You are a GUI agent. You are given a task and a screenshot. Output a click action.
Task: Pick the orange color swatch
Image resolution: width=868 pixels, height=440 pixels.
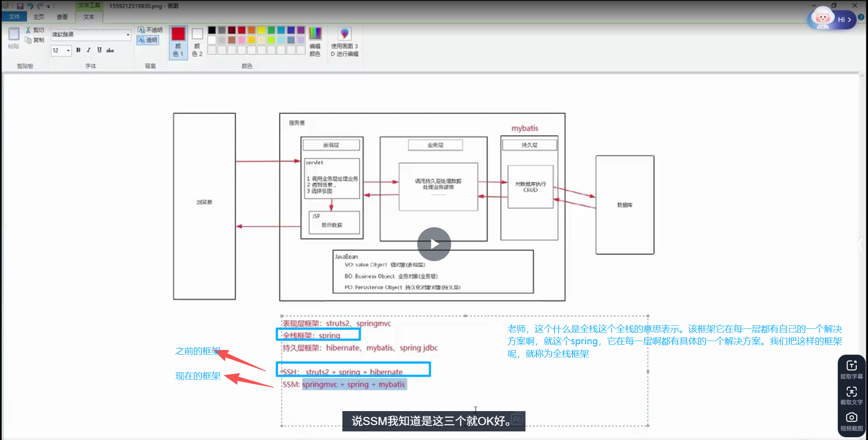(251, 30)
